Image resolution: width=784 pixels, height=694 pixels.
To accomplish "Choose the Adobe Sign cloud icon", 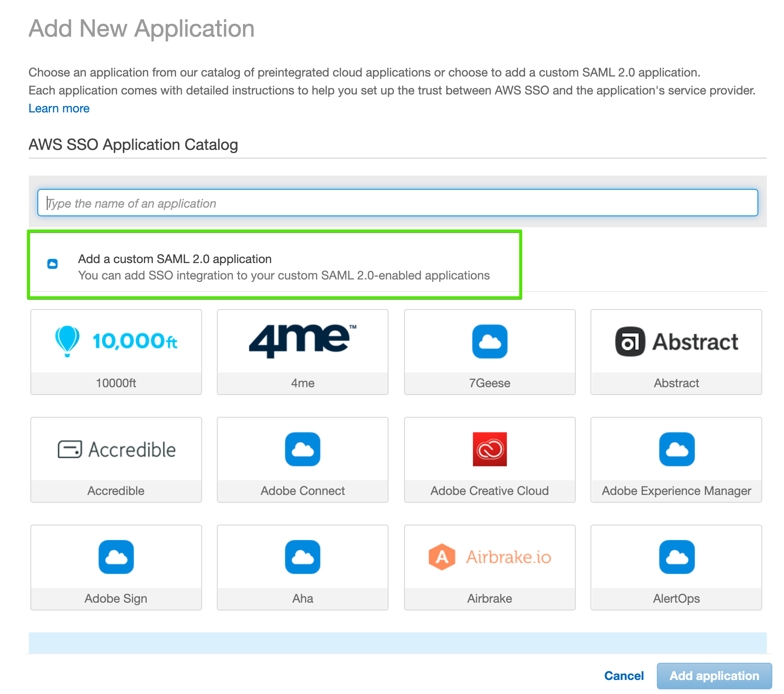I will point(116,557).
